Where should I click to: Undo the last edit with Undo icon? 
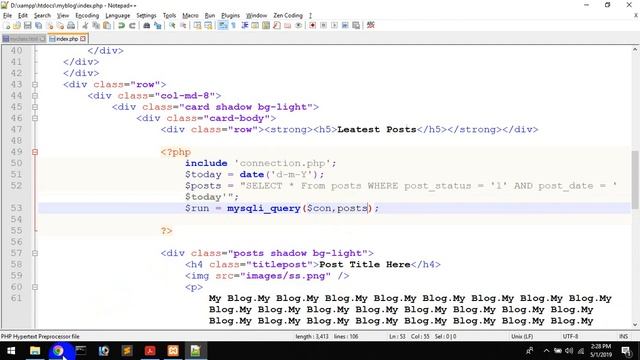tap(121, 25)
